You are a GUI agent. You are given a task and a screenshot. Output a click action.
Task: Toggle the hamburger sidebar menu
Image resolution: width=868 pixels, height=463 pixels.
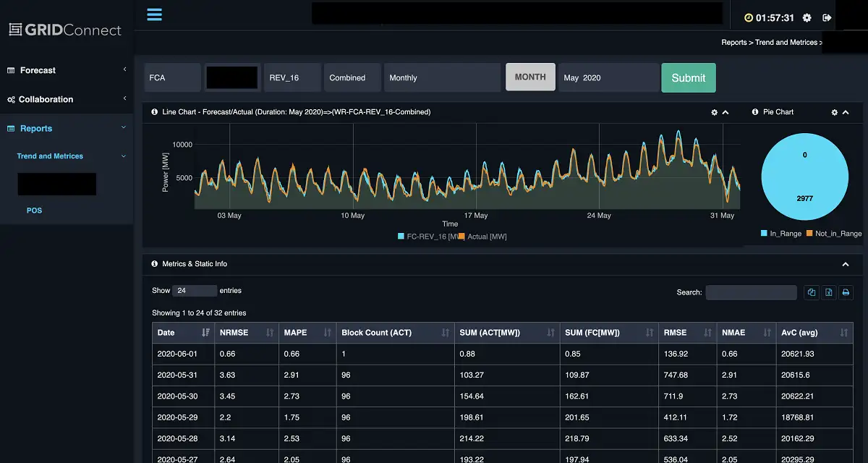154,14
